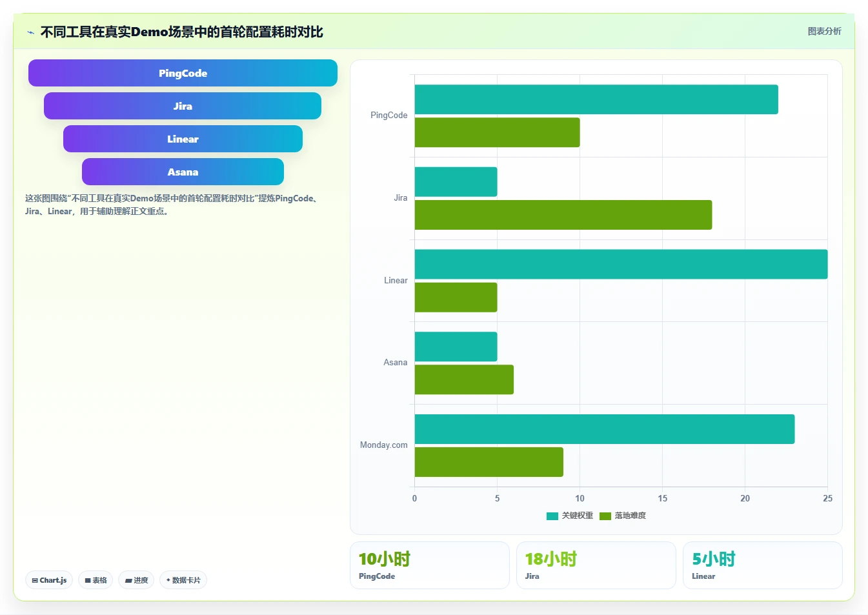This screenshot has width=868, height=615.
Task: Click PingCode's teal 关键权重 bar
Action: (596, 99)
